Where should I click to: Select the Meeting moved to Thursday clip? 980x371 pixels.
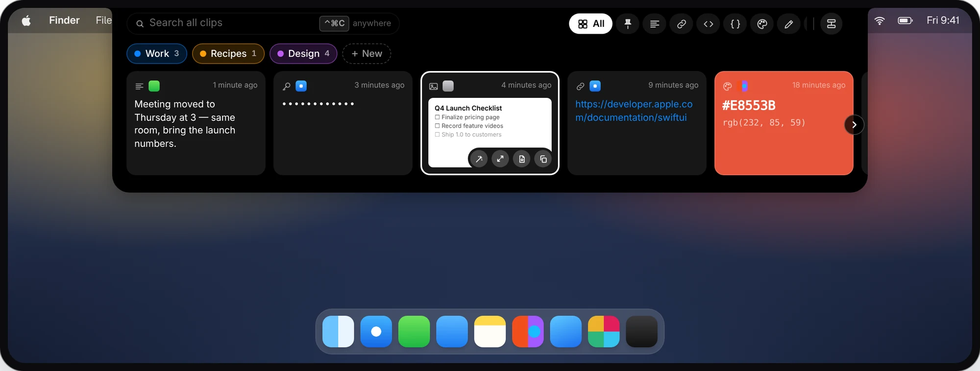[x=196, y=123]
